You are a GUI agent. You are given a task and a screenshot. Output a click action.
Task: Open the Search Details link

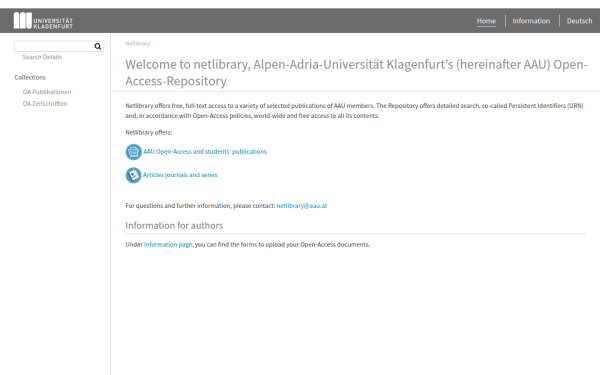(42, 57)
